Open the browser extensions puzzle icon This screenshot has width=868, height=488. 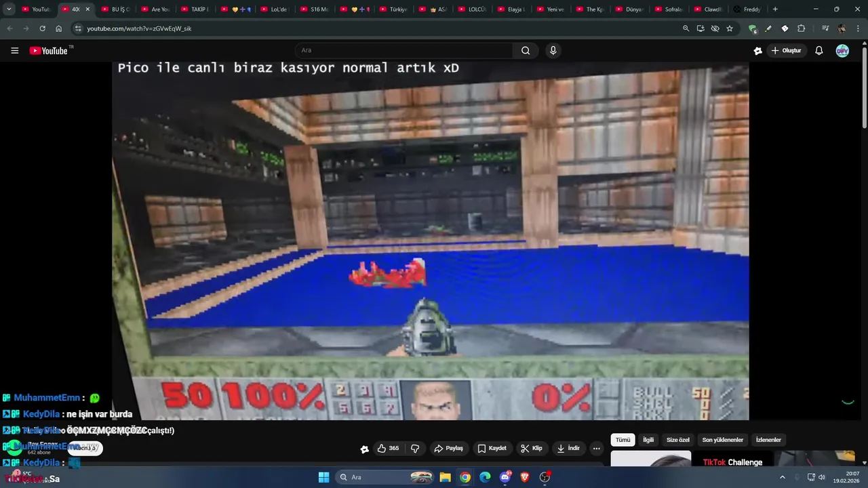pyautogui.click(x=801, y=28)
